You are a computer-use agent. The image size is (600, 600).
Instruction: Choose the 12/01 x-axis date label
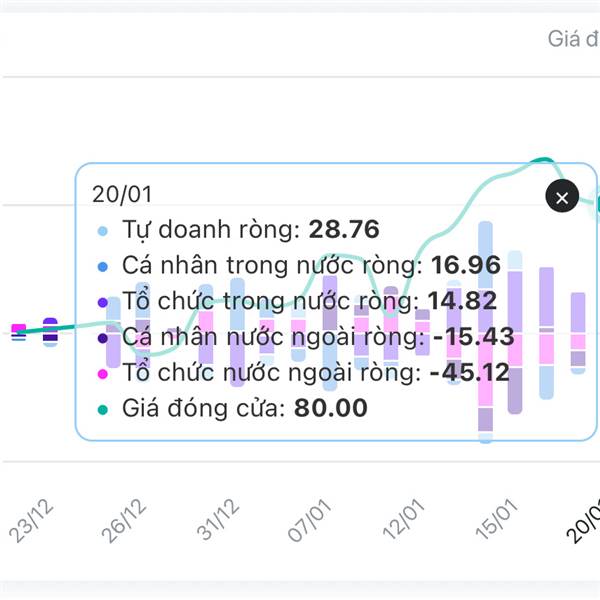[x=404, y=521]
